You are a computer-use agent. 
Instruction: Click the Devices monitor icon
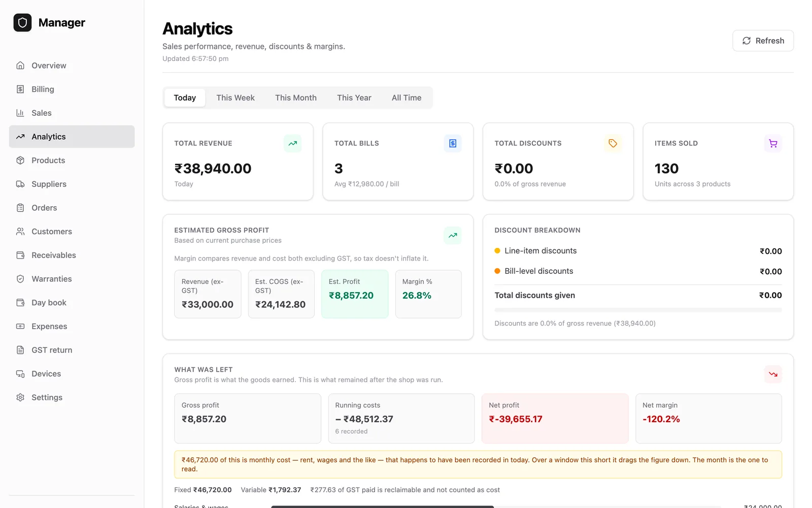20,374
